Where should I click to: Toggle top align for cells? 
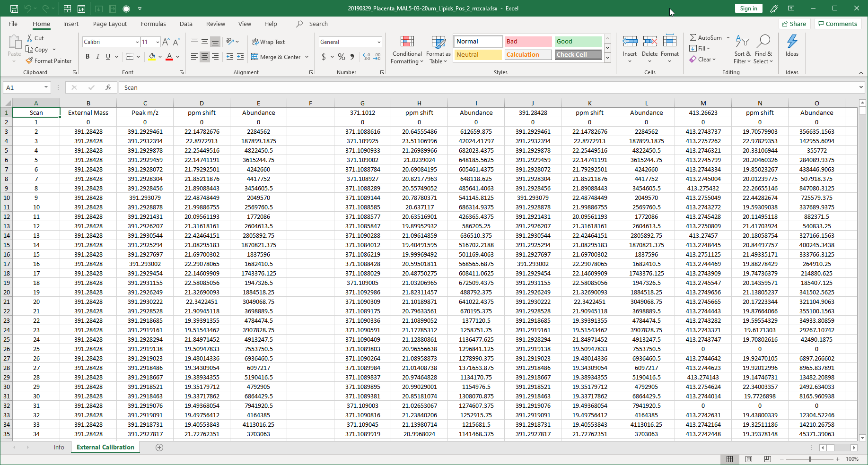194,42
